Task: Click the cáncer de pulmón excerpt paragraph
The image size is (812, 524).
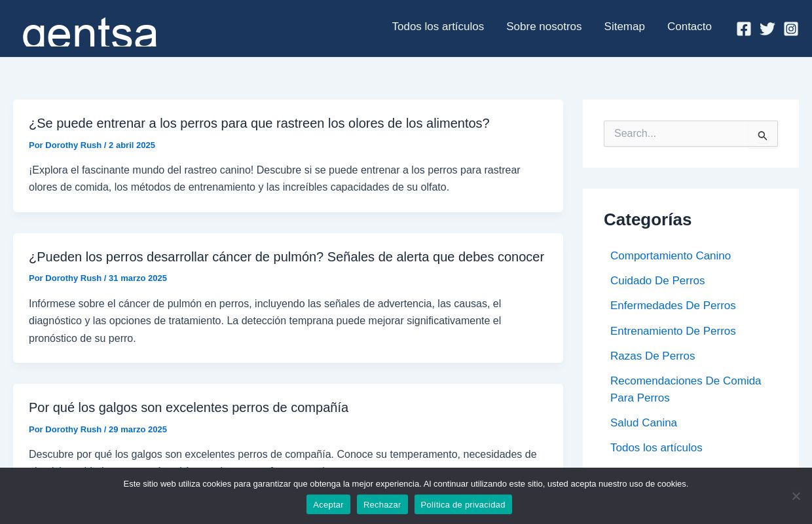Action: tap(265, 321)
